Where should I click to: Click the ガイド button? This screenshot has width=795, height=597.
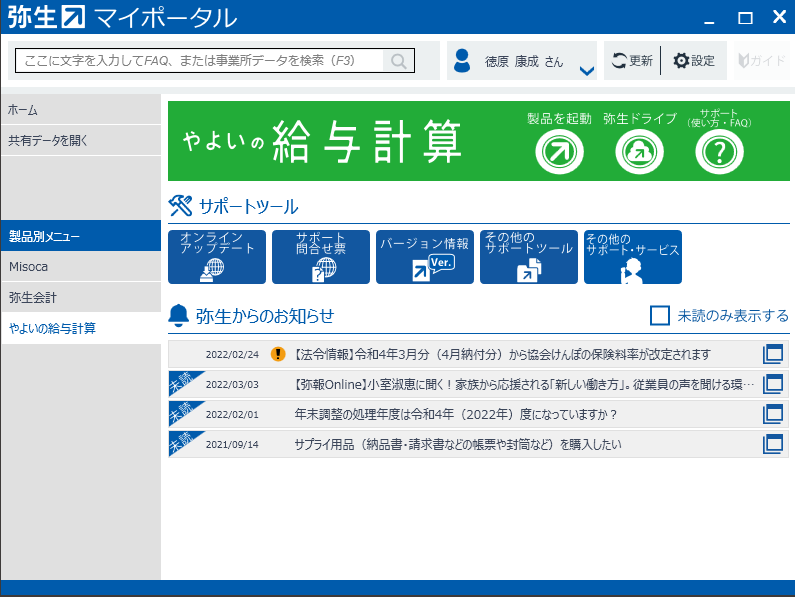[x=762, y=61]
